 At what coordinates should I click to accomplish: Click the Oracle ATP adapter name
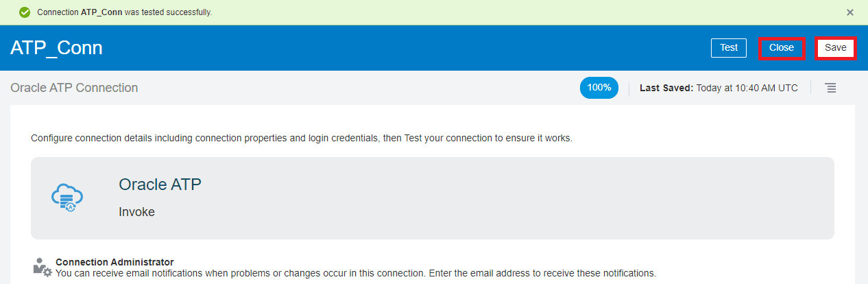(x=160, y=185)
